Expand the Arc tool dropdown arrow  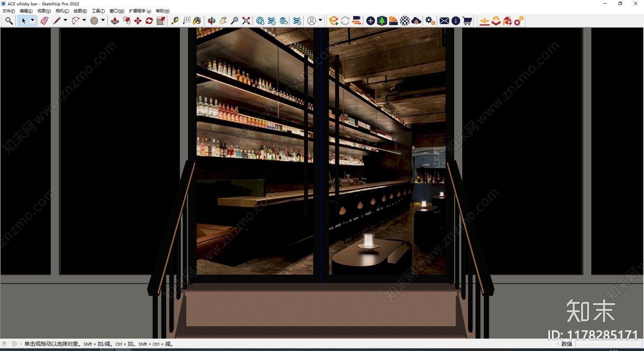click(84, 20)
